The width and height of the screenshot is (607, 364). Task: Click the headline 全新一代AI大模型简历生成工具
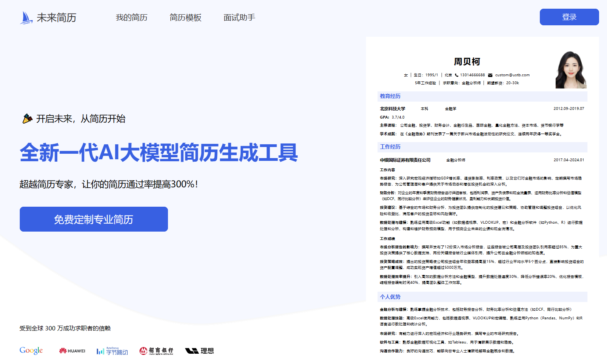pyautogui.click(x=158, y=153)
